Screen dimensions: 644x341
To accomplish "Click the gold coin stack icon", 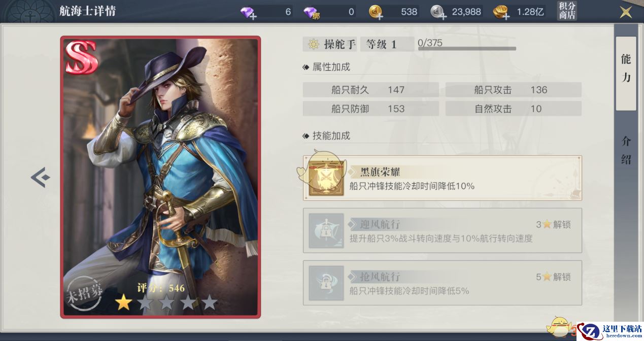I will point(502,12).
